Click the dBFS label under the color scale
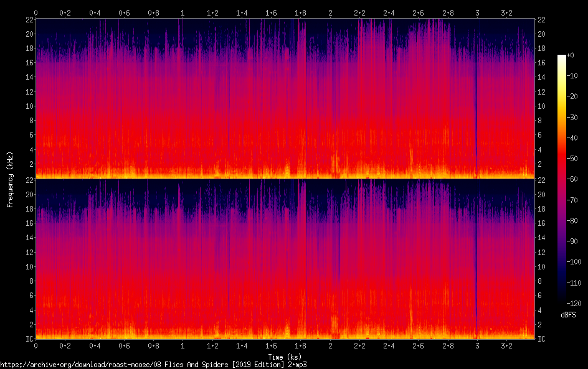This screenshot has width=588, height=369. [567, 315]
